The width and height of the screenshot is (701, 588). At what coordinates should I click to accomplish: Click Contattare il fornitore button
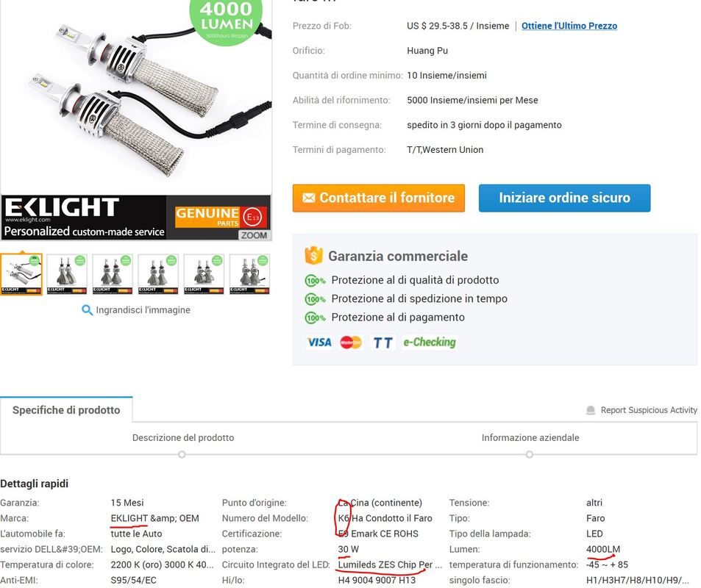379,198
